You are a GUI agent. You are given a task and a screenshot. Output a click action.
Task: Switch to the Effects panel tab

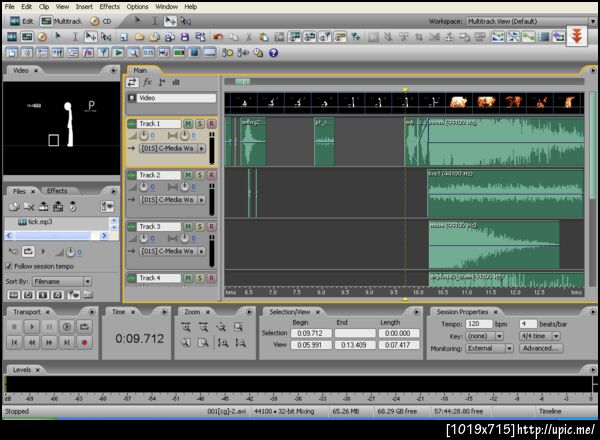coord(57,190)
